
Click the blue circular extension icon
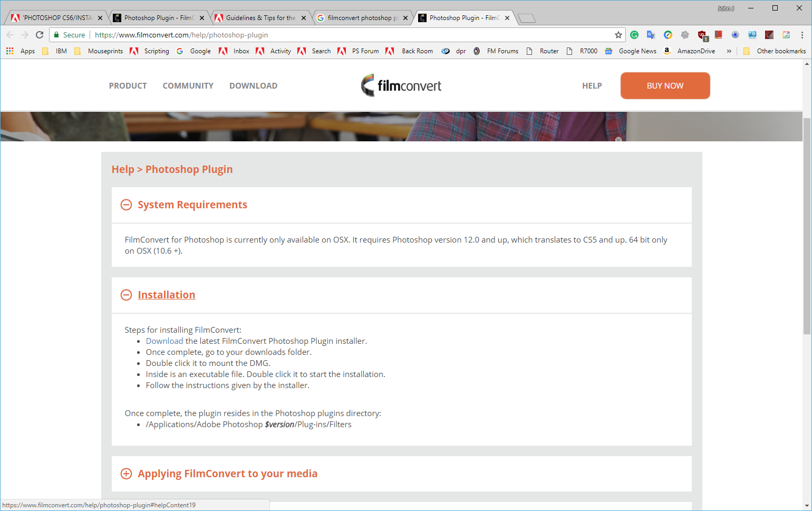pyautogui.click(x=736, y=35)
